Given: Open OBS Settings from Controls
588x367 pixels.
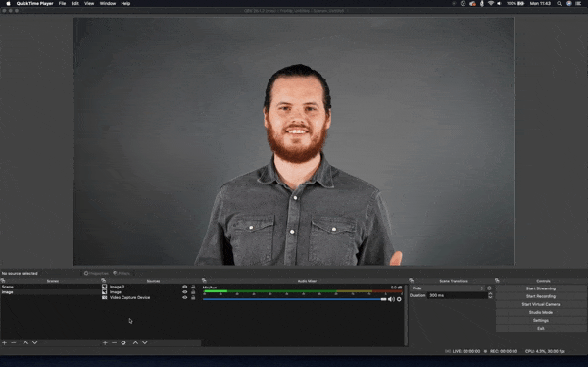Looking at the screenshot, I should [x=541, y=320].
